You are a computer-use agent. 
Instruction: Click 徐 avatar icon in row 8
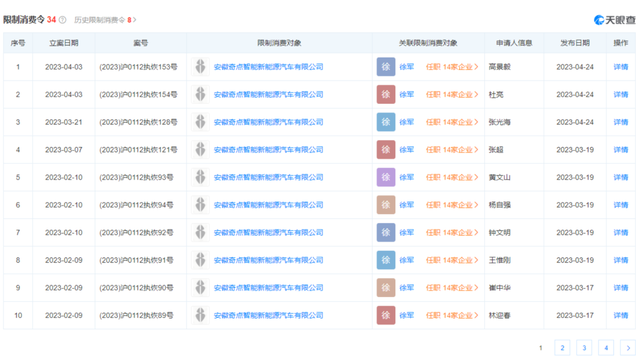[386, 260]
